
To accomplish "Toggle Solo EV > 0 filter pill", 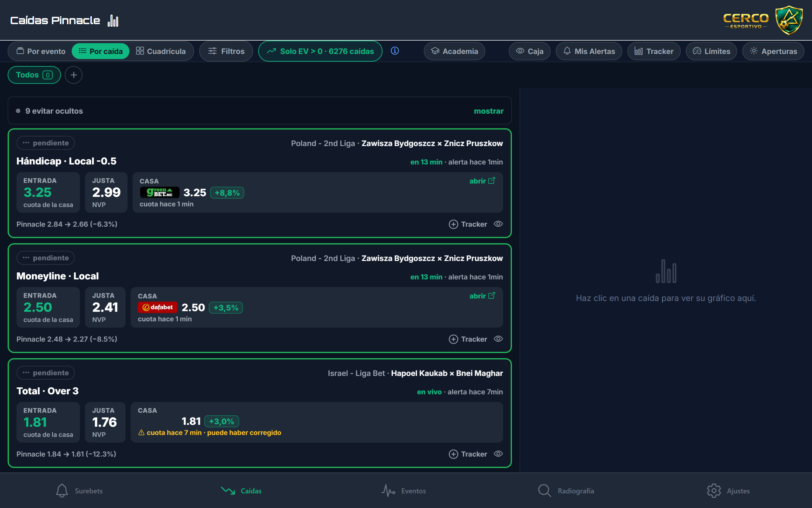I will click(320, 51).
